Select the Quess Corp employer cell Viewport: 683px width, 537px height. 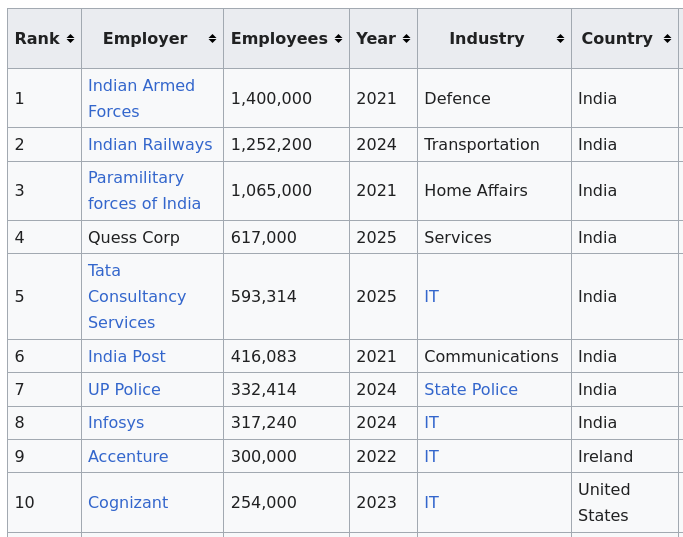tap(134, 238)
